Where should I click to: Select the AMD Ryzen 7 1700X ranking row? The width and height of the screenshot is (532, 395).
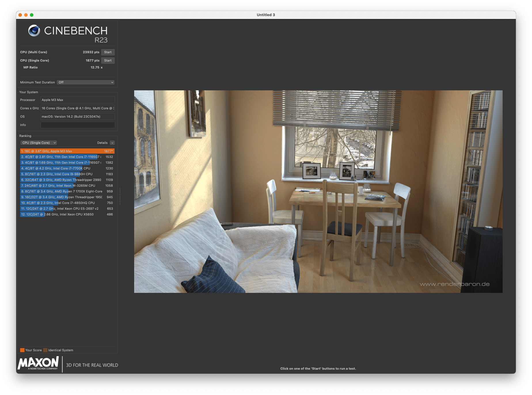point(67,191)
